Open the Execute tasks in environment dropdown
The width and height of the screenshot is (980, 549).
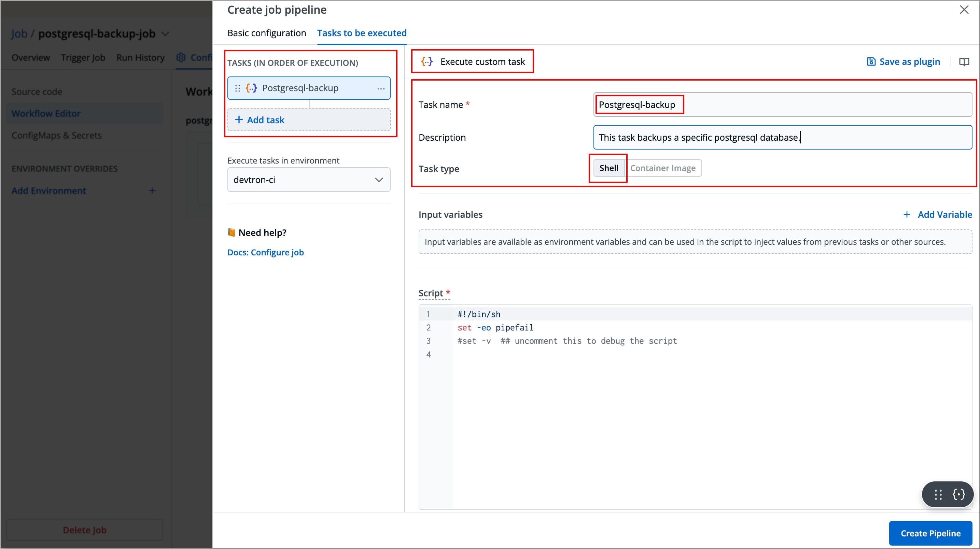tap(308, 179)
